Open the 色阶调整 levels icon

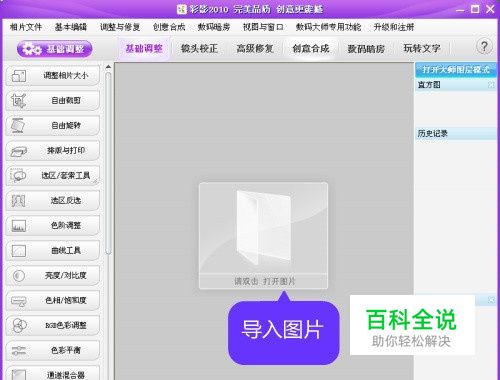19,226
